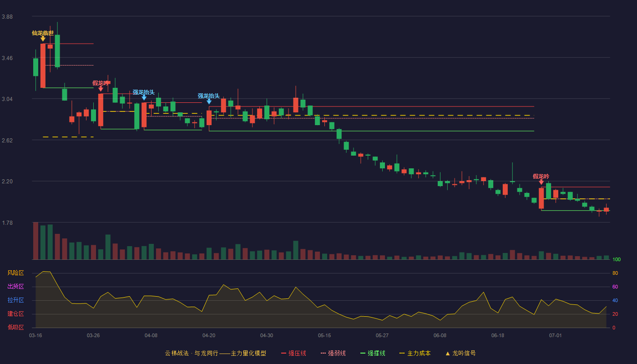637x364 pixels.
Task: Select the 出货区 zone label
Action: point(16,287)
